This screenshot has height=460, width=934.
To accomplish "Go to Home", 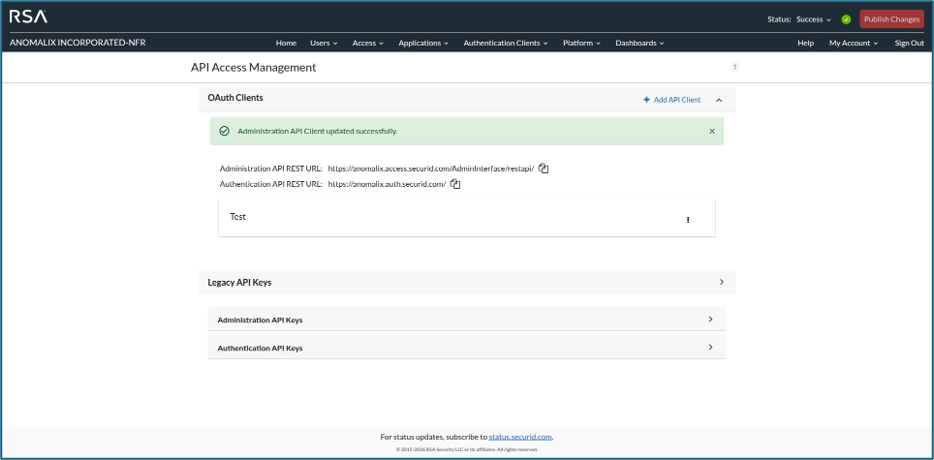I will pos(286,43).
